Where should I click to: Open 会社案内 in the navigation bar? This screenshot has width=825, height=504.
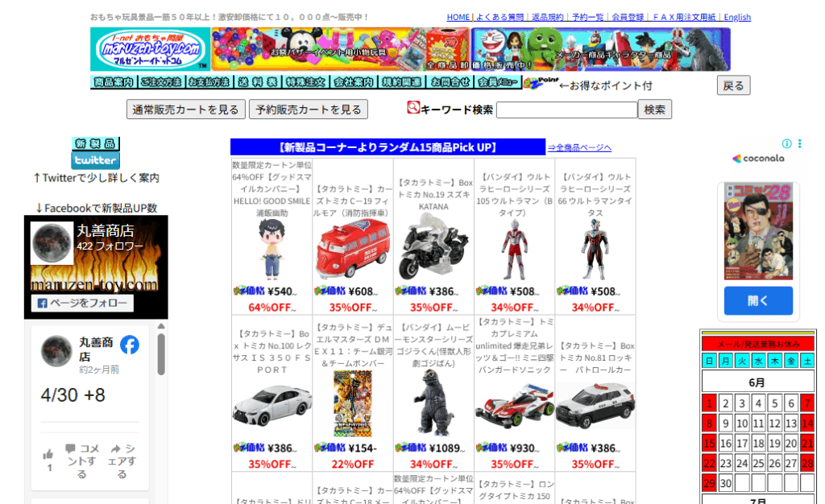(354, 82)
